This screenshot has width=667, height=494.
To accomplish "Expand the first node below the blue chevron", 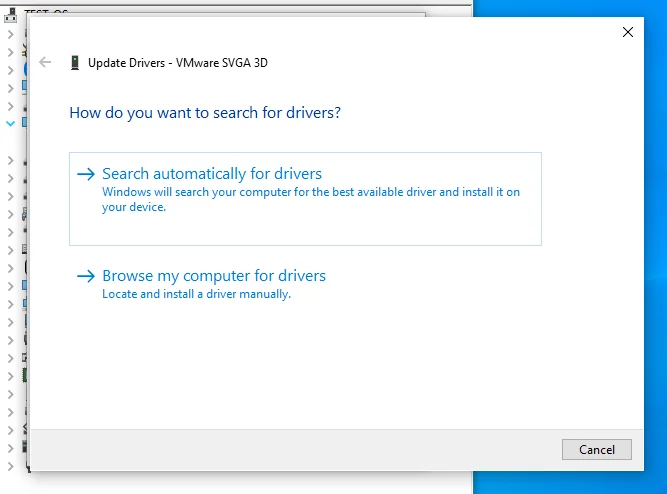I will (x=10, y=160).
